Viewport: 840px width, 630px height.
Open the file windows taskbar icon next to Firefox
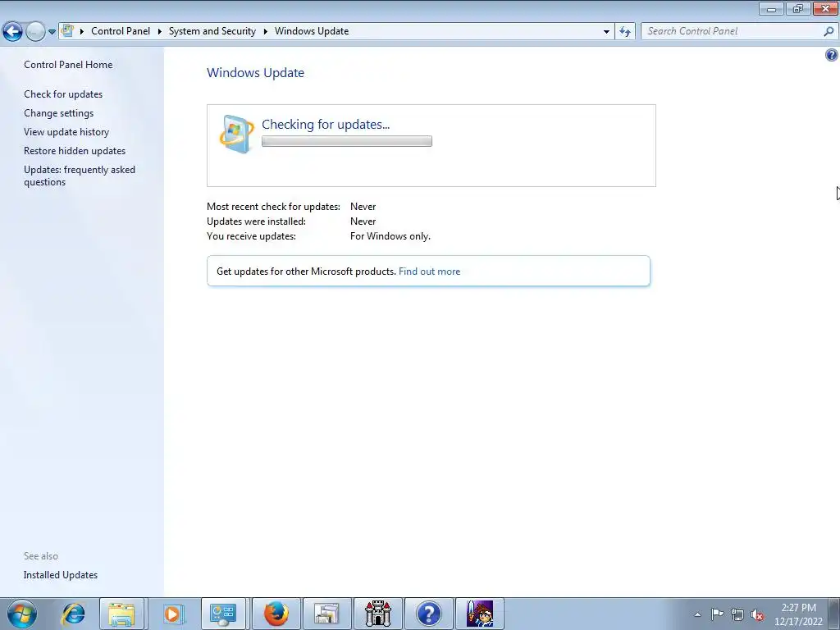coord(327,614)
